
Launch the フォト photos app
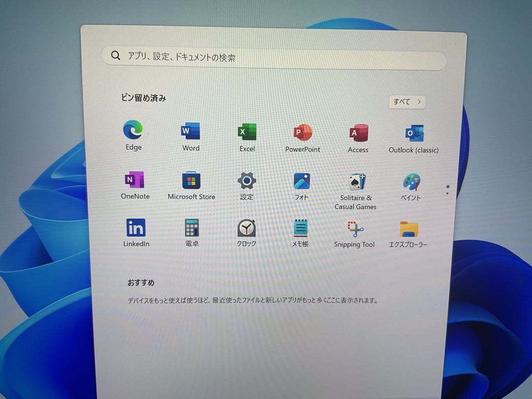coord(301,181)
